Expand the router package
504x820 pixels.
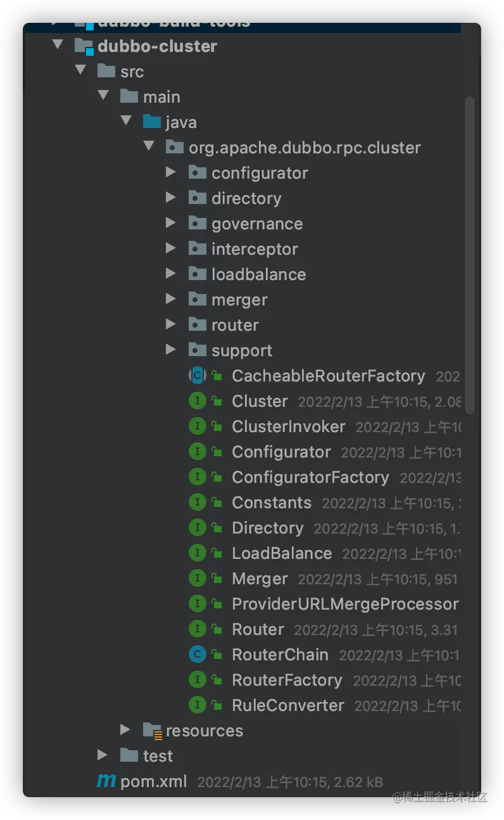click(170, 324)
